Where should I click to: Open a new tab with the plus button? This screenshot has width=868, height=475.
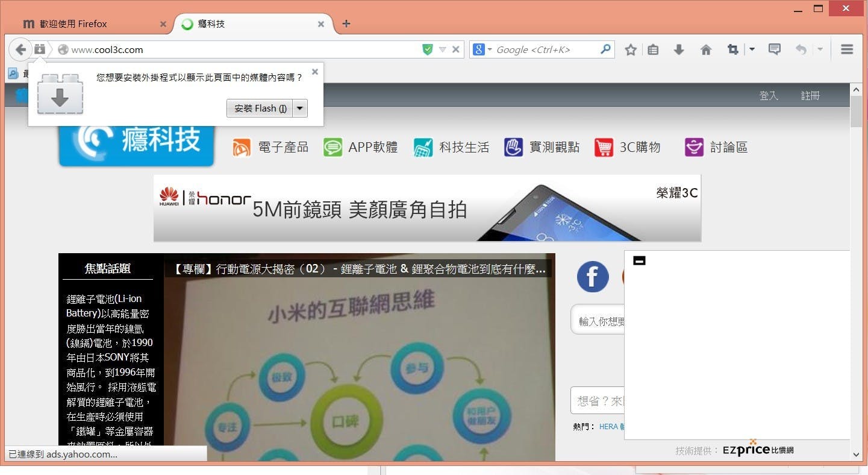[x=346, y=24]
